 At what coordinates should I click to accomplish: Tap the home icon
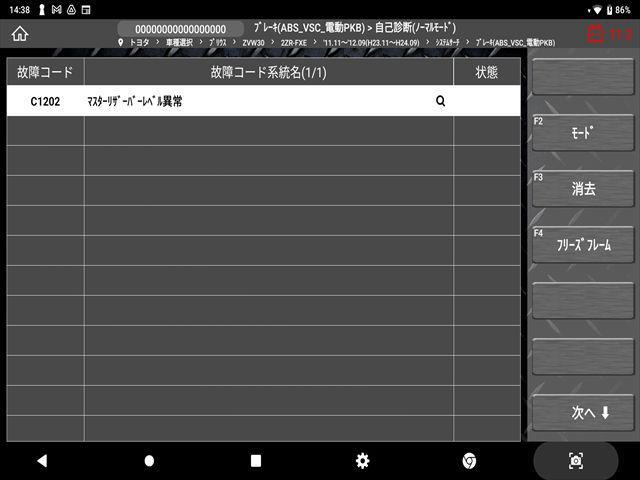[x=20, y=34]
